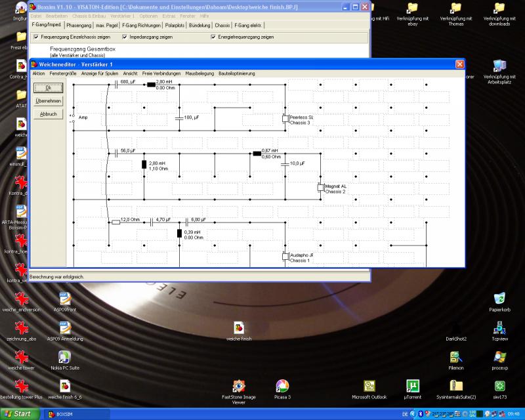Toggle Impedanzgang zeigen checkbox
This screenshot has width=525, height=420.
pyautogui.click(x=125, y=37)
